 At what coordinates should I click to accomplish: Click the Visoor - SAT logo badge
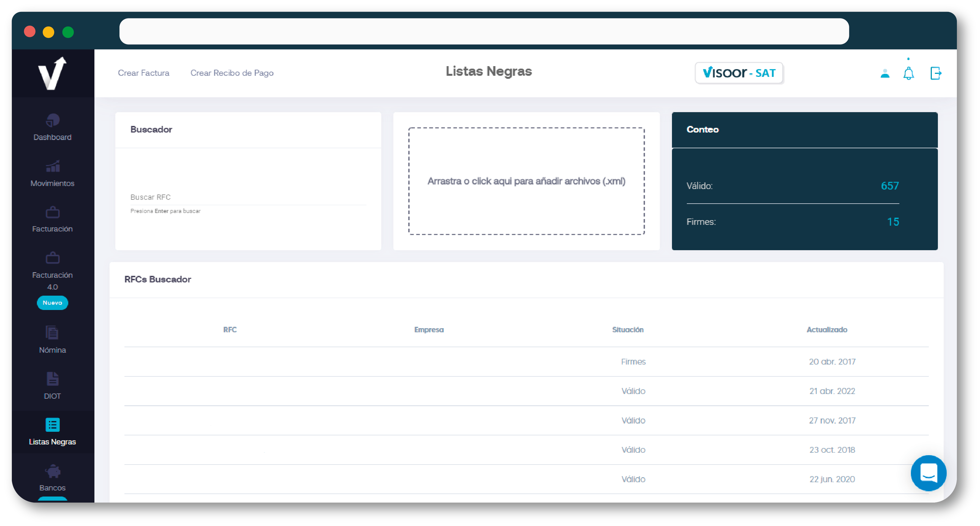739,73
